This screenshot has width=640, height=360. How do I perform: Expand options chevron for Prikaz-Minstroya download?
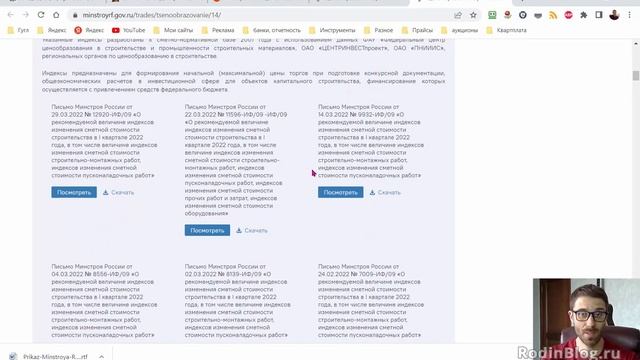101,356
